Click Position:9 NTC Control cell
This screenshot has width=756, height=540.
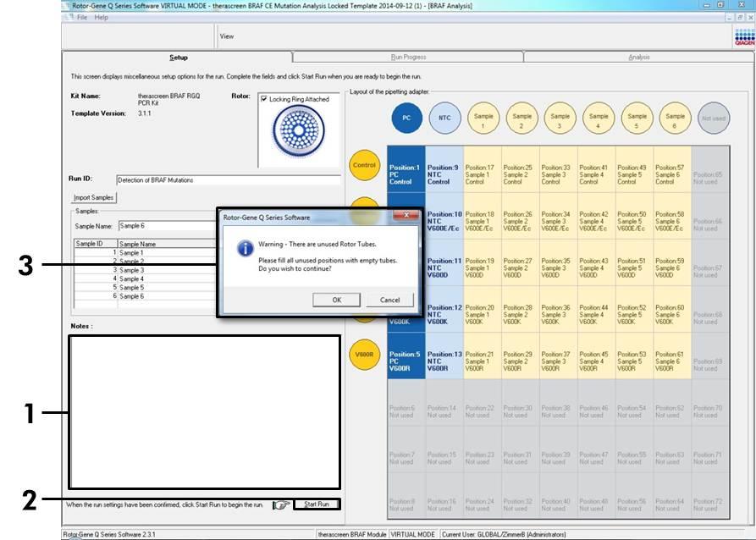(x=444, y=169)
